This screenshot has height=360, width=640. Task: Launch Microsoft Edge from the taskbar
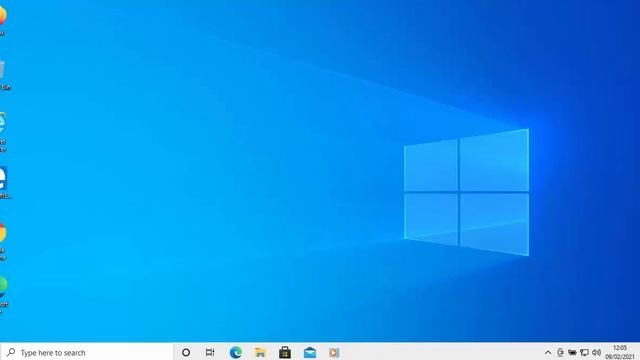[x=236, y=352]
